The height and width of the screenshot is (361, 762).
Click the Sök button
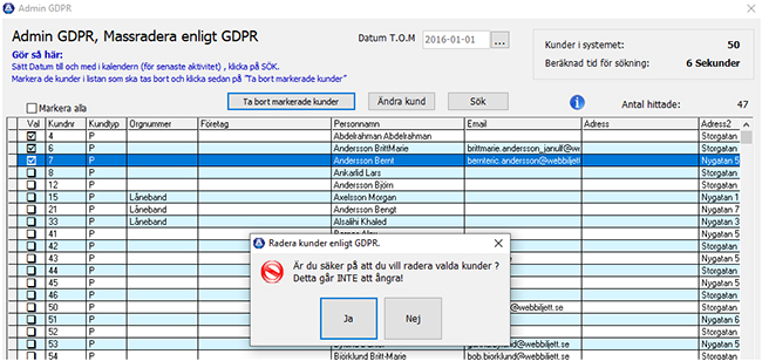[x=478, y=102]
